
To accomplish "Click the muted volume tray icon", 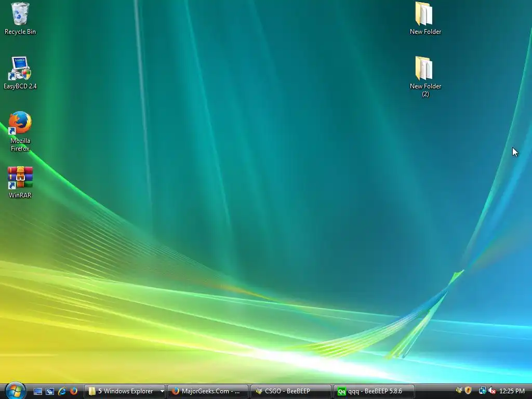I will click(x=492, y=391).
